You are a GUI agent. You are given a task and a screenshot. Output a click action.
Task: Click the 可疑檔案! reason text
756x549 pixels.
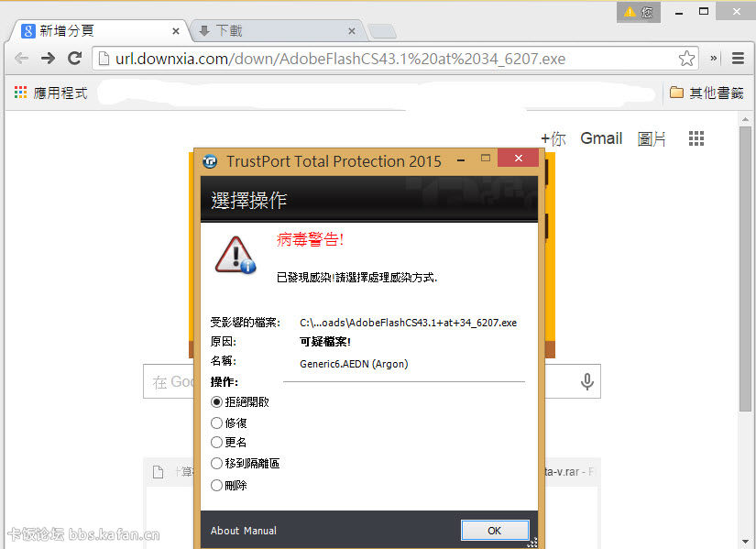pyautogui.click(x=325, y=342)
